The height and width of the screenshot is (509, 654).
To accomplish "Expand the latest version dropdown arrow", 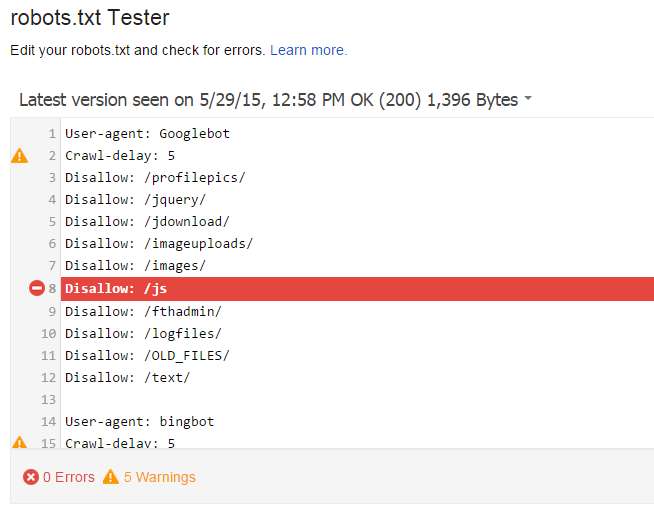I will click(528, 98).
